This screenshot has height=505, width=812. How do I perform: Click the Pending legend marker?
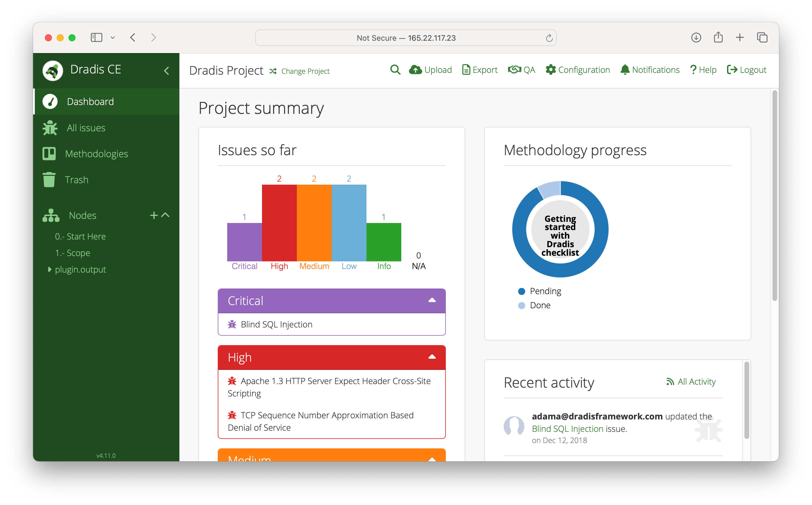(522, 291)
